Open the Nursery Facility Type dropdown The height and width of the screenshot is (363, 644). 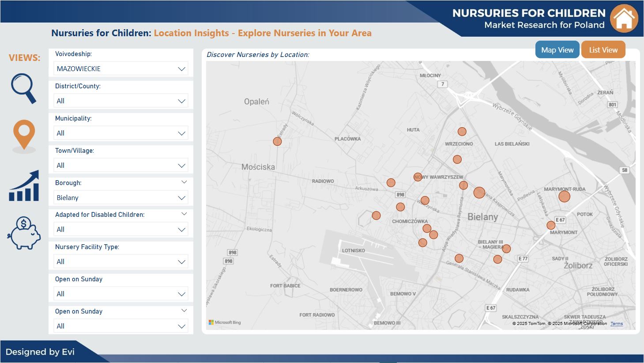click(x=121, y=262)
